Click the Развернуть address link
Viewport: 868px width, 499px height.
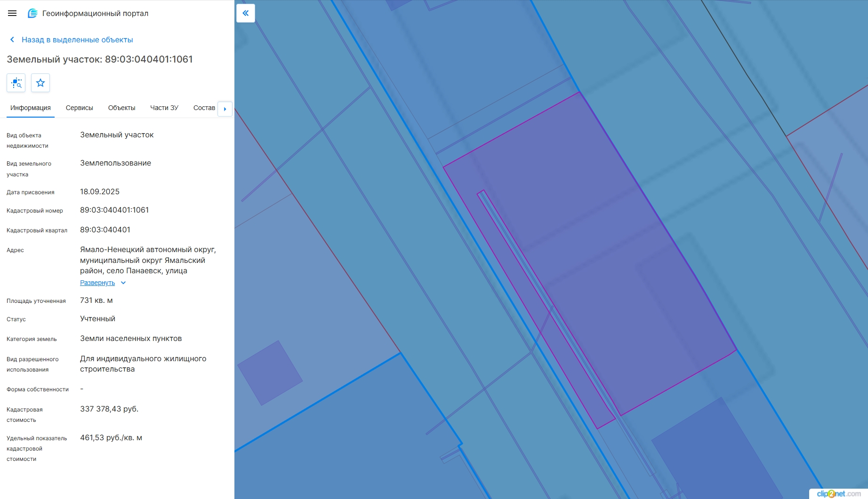[x=97, y=283]
